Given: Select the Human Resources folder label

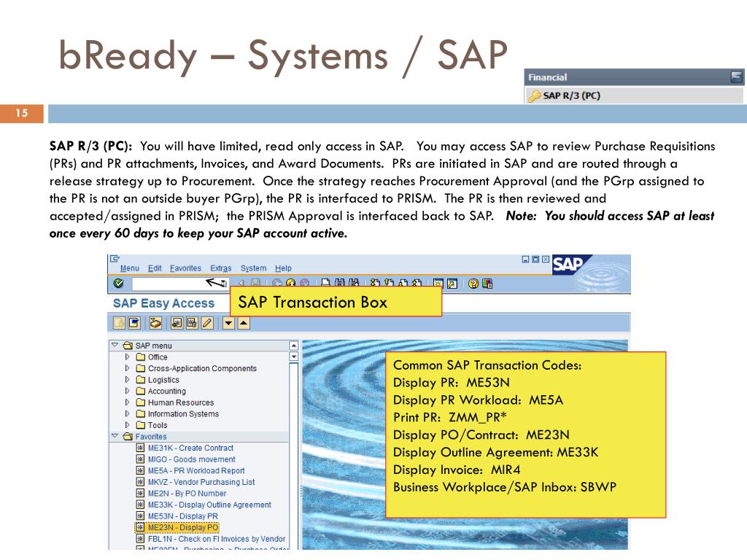Looking at the screenshot, I should [181, 402].
